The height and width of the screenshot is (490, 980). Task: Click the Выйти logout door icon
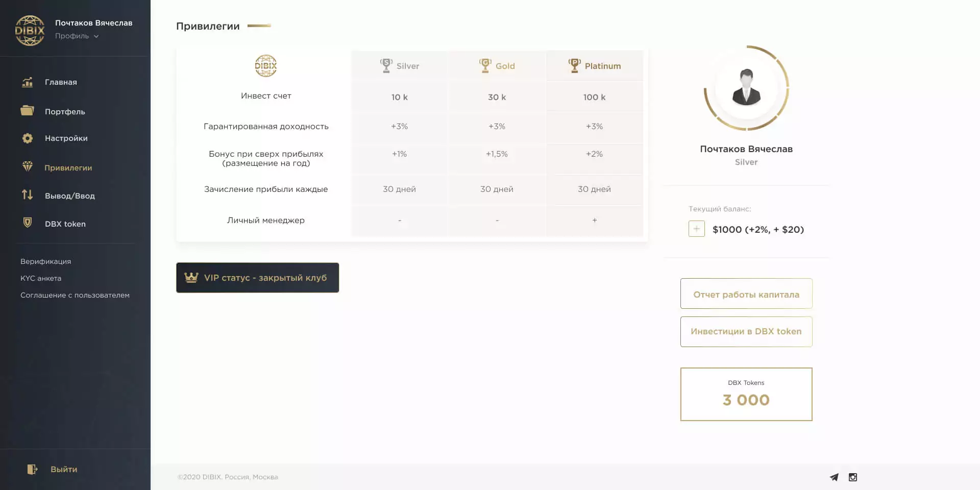(32, 469)
